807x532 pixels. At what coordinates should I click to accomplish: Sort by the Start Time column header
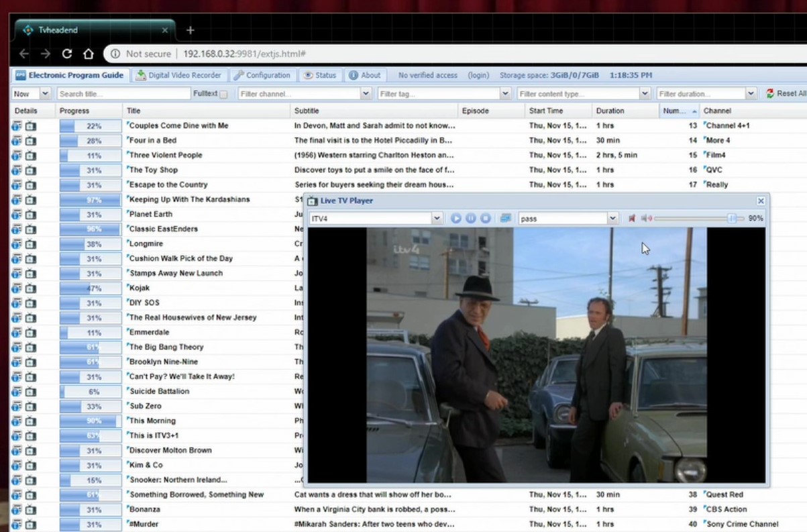(x=558, y=111)
